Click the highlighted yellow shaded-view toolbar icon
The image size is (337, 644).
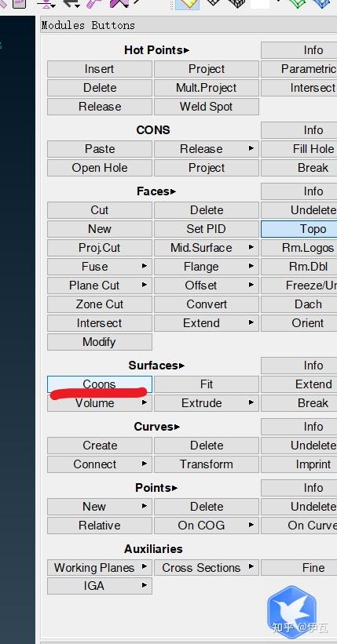(188, 4)
